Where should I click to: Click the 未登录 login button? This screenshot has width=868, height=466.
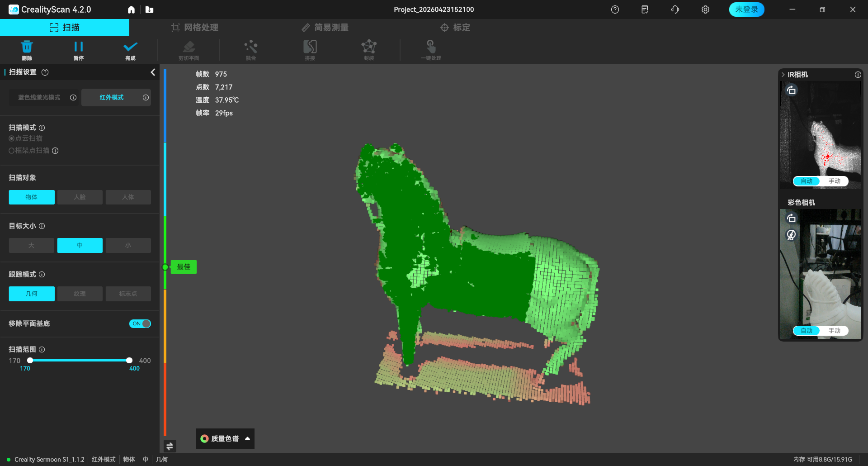746,10
